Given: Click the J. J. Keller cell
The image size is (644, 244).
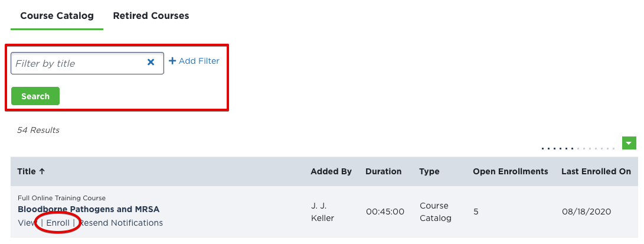Looking at the screenshot, I should (322, 212).
